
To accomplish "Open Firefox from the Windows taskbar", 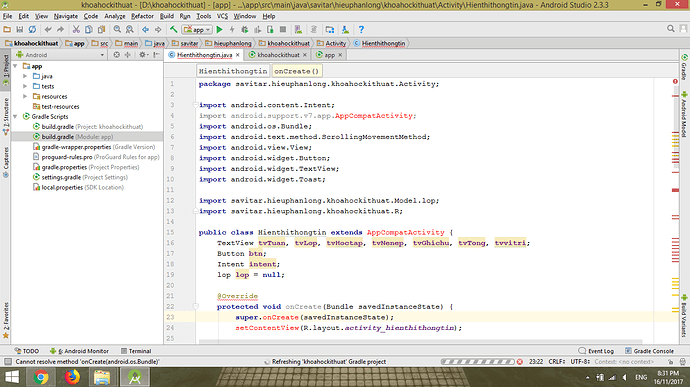I will point(72,377).
